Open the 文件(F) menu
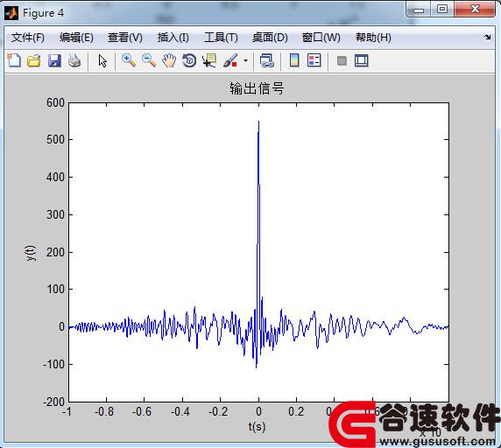 click(x=28, y=38)
